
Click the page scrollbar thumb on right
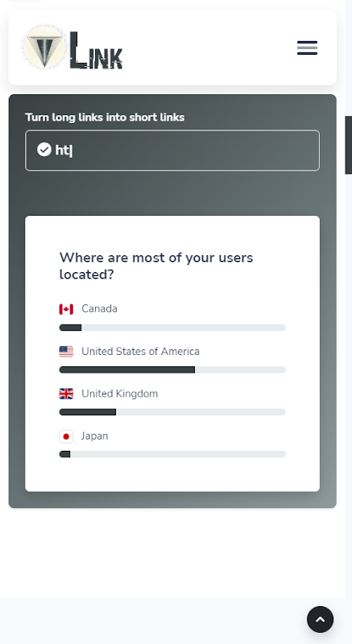coord(348,145)
